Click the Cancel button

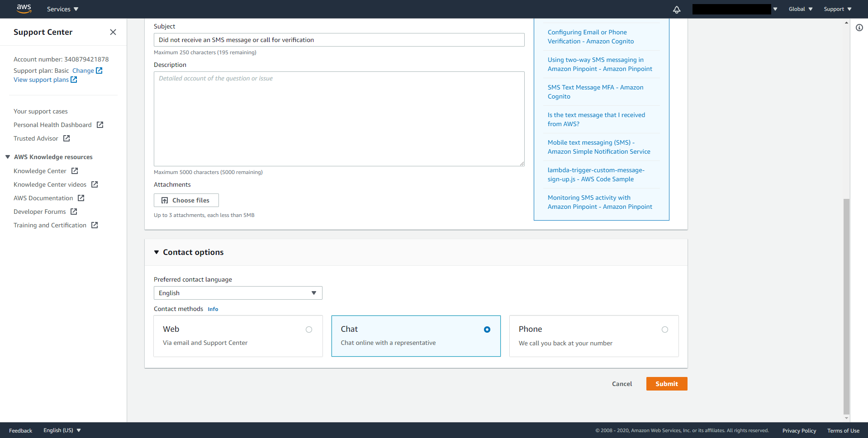[622, 384]
